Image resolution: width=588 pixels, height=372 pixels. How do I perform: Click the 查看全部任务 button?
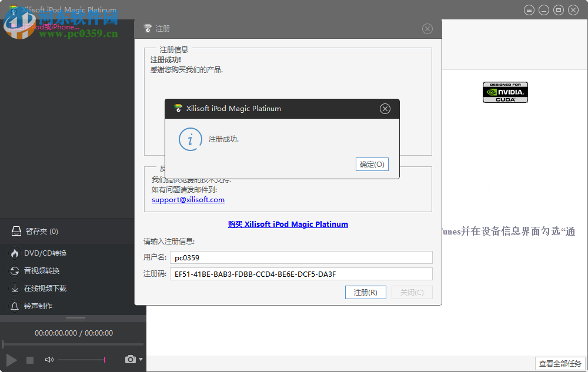[x=560, y=363]
